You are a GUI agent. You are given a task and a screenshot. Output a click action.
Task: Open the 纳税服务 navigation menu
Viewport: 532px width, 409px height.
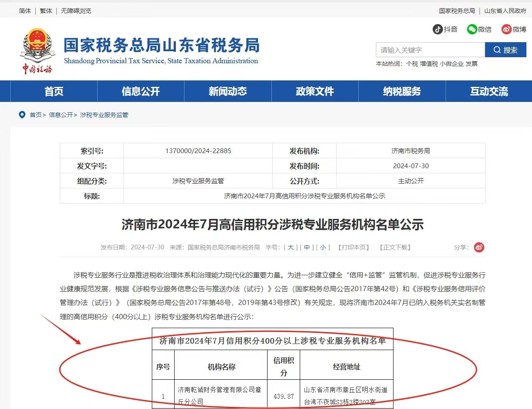[x=402, y=91]
